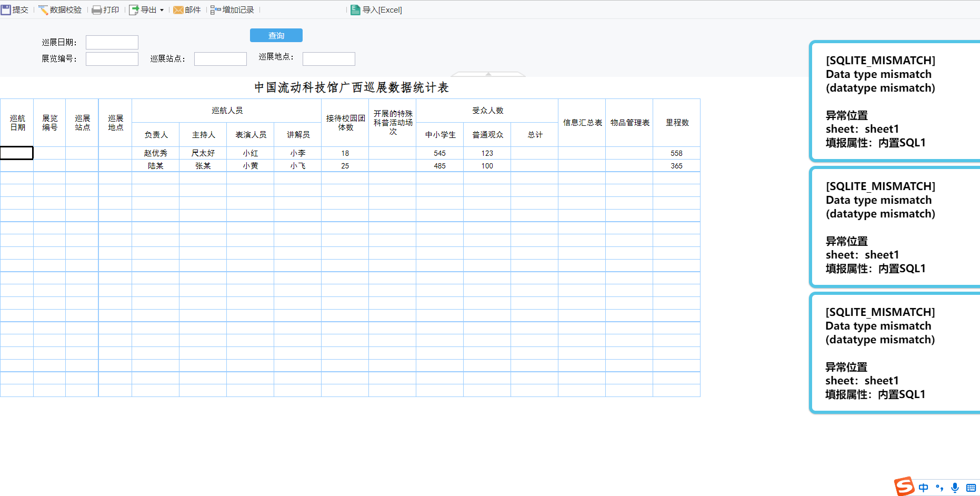This screenshot has height=496, width=980.
Task: Select the cell containing 赵优秀
Action: click(x=156, y=153)
